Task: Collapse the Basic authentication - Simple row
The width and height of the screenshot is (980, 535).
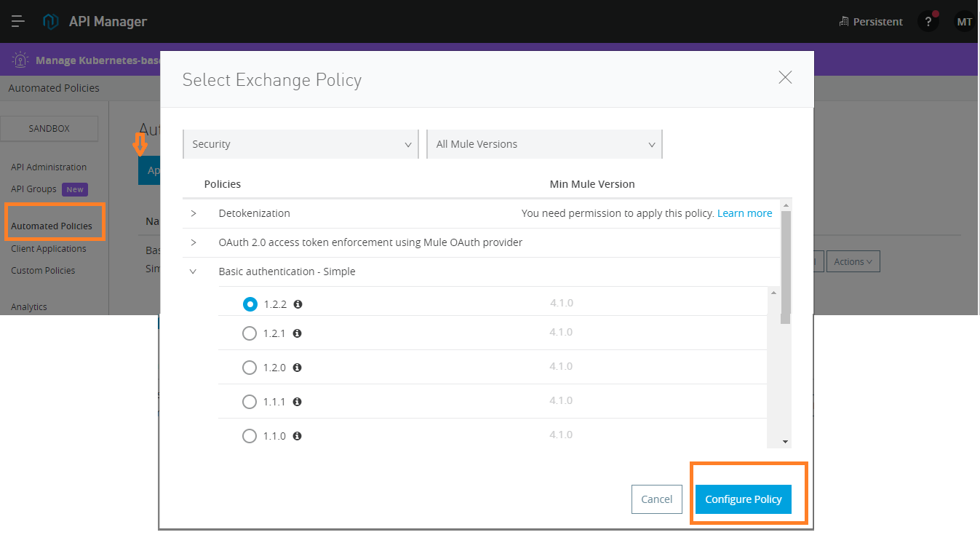Action: click(194, 272)
